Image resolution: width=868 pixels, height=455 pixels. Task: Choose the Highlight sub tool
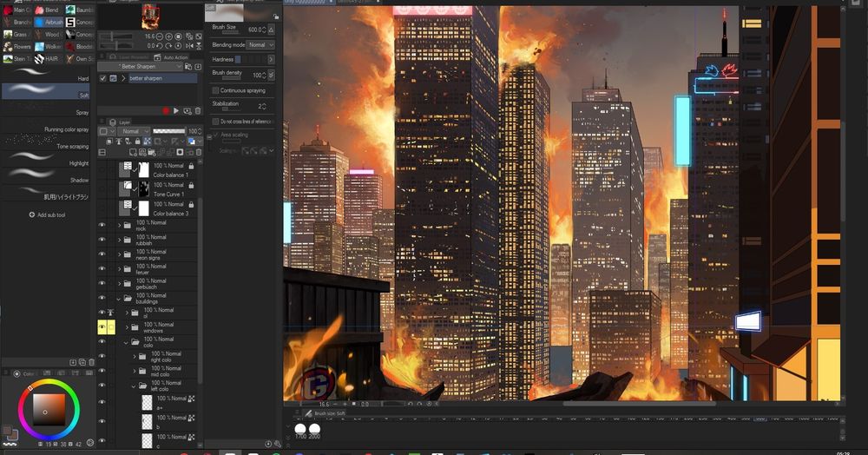click(45, 162)
